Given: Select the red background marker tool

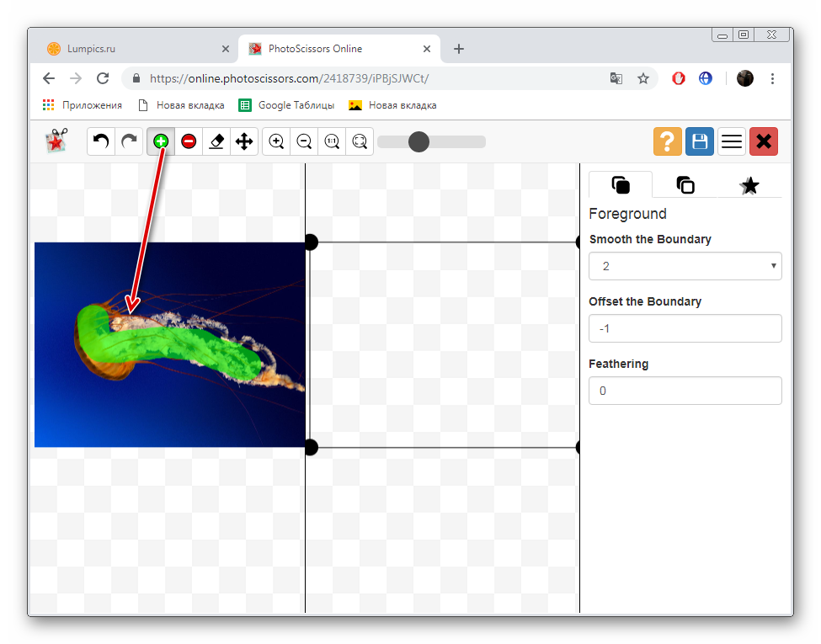Looking at the screenshot, I should click(189, 141).
